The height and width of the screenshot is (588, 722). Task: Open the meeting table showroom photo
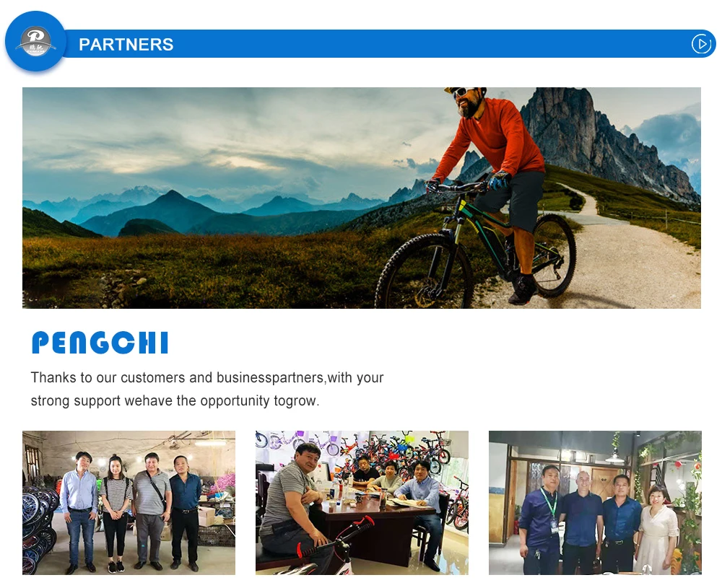pyautogui.click(x=362, y=502)
